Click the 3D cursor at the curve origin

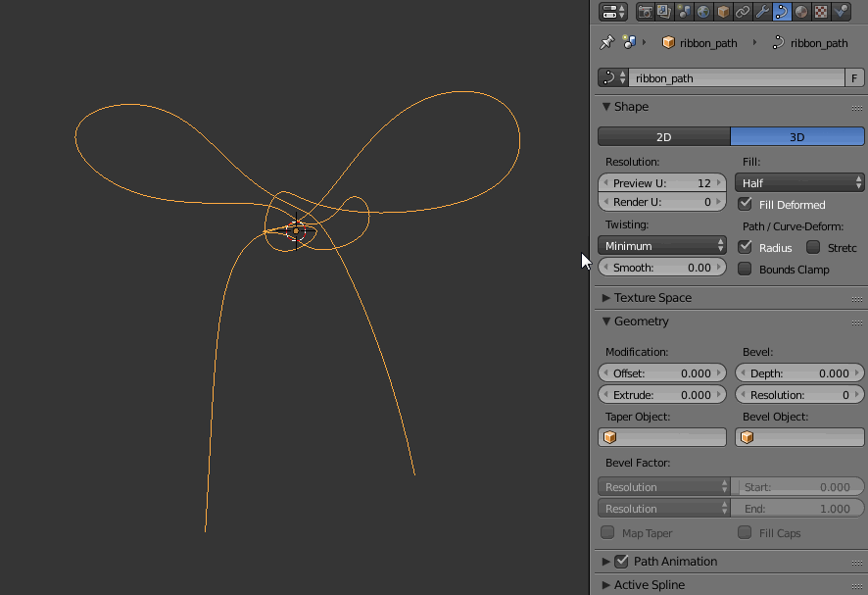pos(296,231)
